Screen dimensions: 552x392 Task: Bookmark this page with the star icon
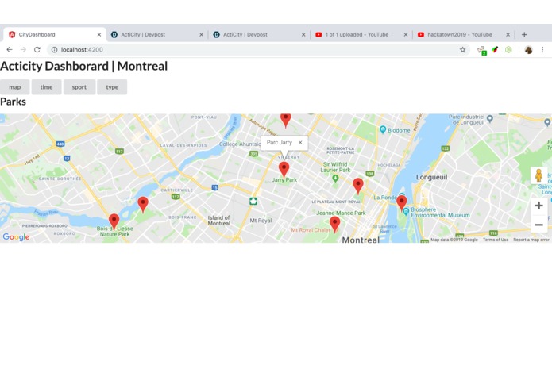click(462, 49)
